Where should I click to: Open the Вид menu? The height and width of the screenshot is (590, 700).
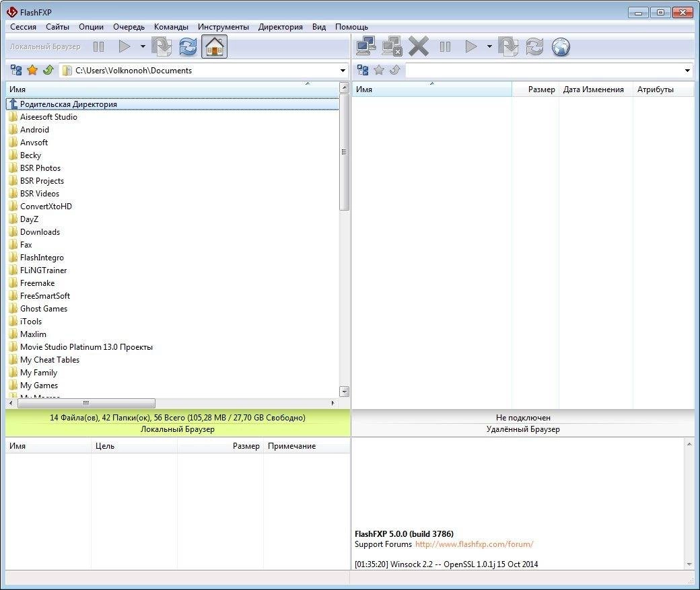[x=319, y=27]
